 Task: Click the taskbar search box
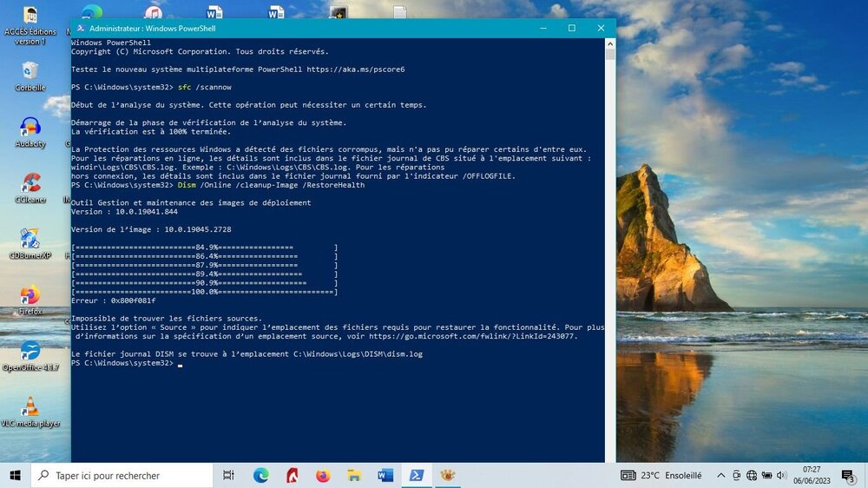pyautogui.click(x=122, y=476)
